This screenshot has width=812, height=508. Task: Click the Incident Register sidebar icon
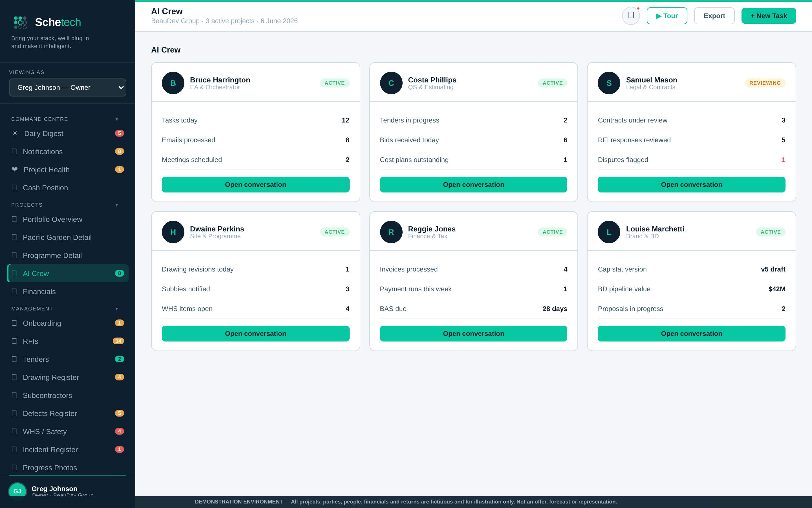point(14,449)
